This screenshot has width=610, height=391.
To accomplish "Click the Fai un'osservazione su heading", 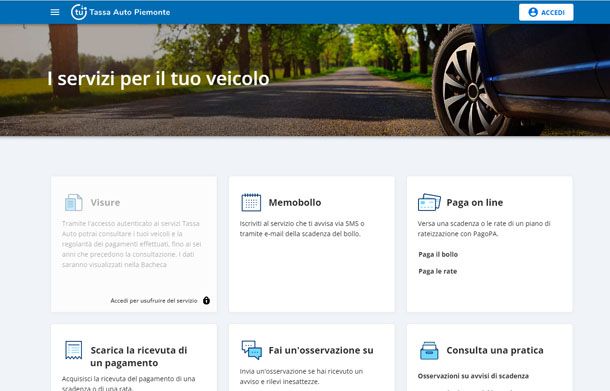I will (x=321, y=350).
